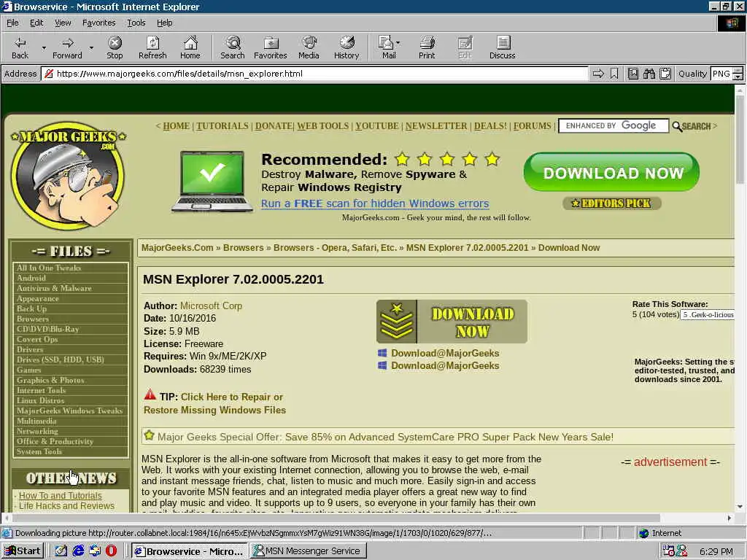Viewport: 747px width, 560px height.
Task: Click the Windows logo beside the first Download@MajorGeeks
Action: [382, 353]
